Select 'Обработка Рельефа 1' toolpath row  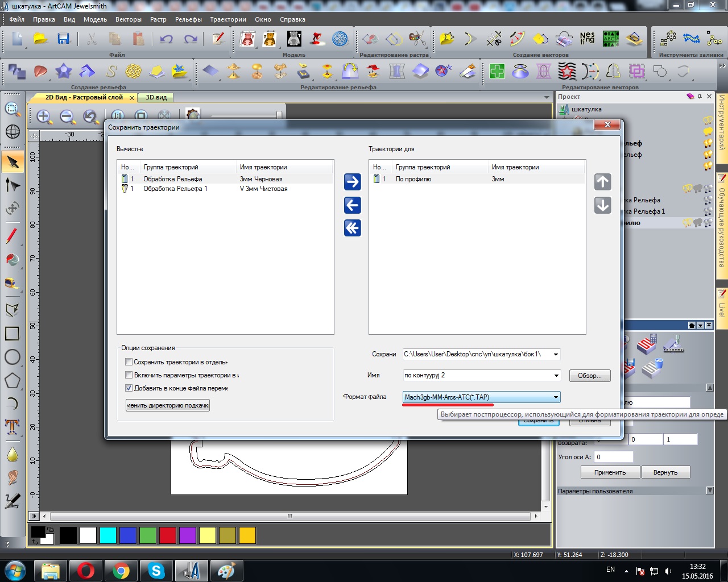click(x=225, y=189)
